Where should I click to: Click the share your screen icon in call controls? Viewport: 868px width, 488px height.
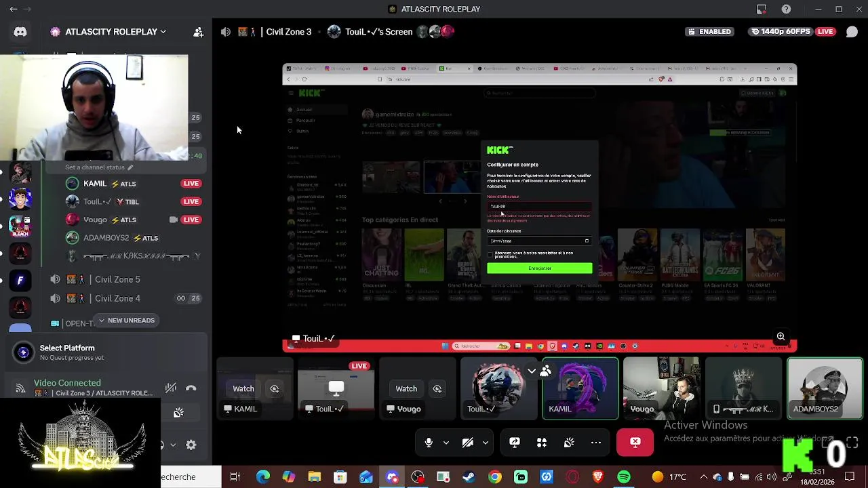point(515,443)
